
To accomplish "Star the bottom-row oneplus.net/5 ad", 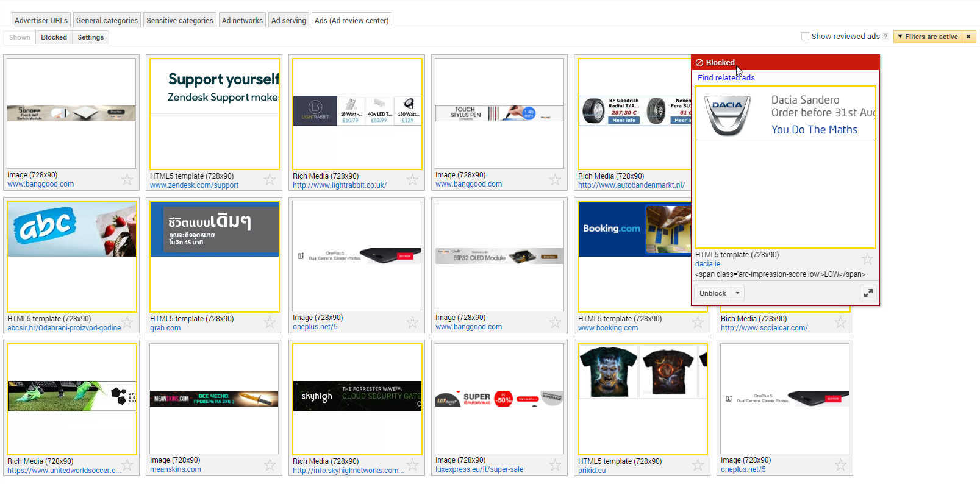I will [x=840, y=464].
